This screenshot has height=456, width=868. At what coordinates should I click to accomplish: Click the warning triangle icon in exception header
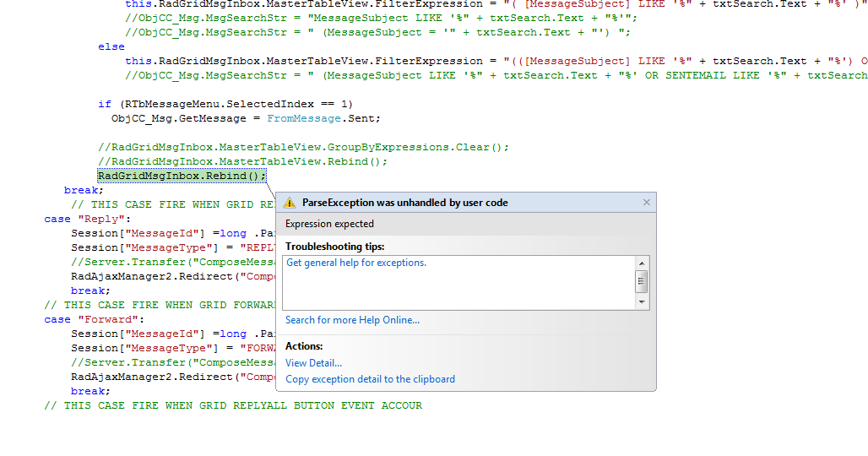coord(290,204)
